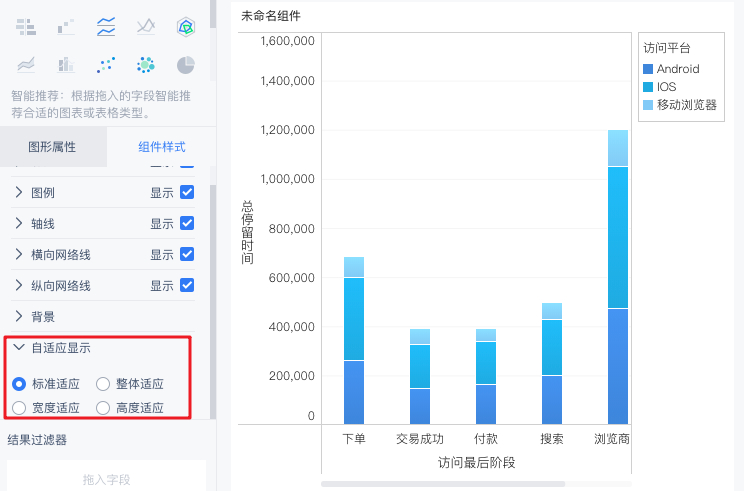Expand the 横向网络线 section arrow
The width and height of the screenshot is (744, 491).
[19, 254]
